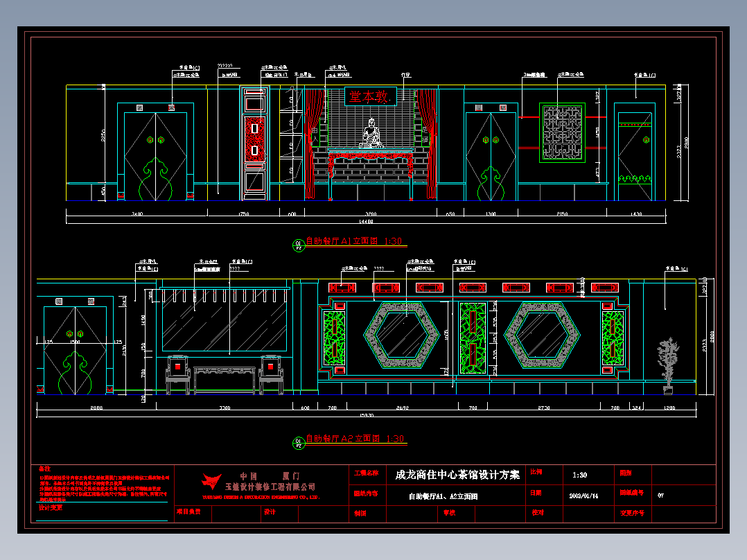Viewport: 747px width, 560px height.
Task: Click the dimension '3400' under A1 elevation
Action: pyautogui.click(x=137, y=214)
